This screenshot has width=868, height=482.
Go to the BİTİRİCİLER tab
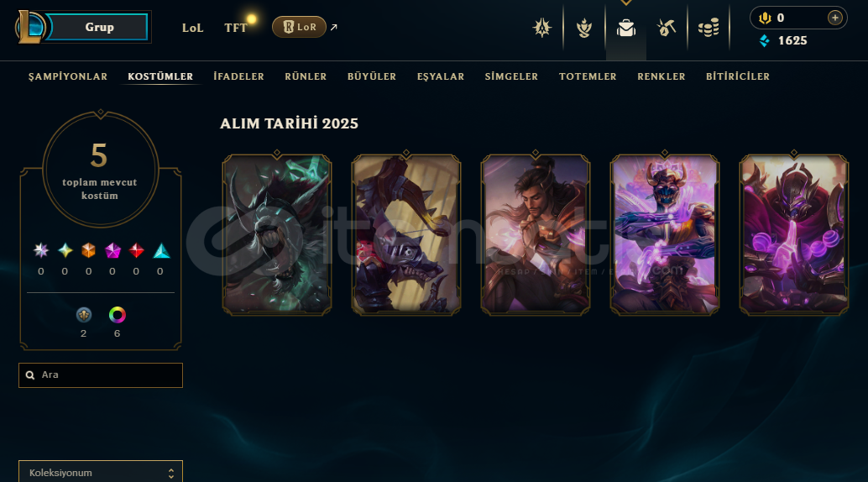(737, 76)
